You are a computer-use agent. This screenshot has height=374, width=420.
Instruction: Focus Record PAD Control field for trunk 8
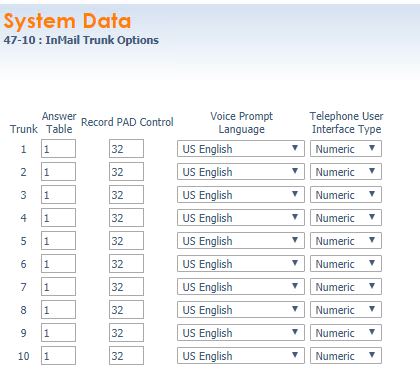(x=126, y=310)
